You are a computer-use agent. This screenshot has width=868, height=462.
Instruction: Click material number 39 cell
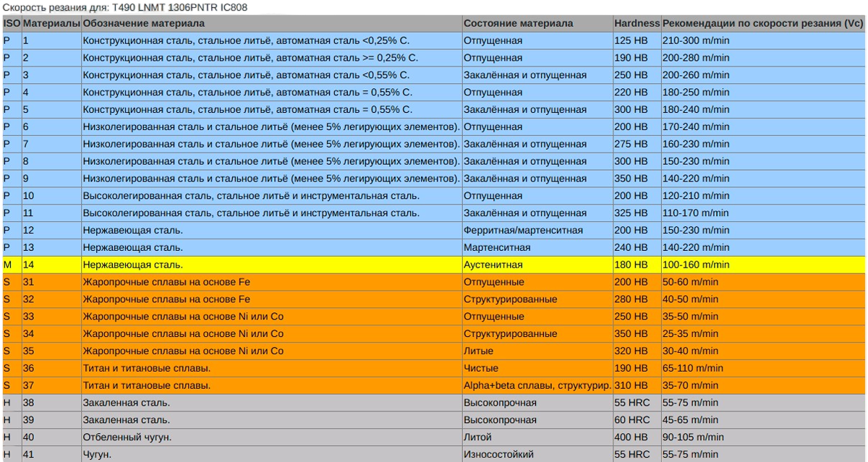pos(51,420)
